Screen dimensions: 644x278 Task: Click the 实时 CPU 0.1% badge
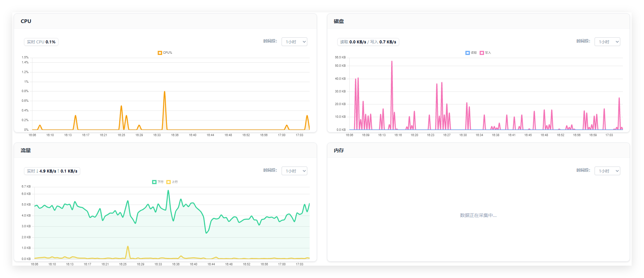pos(41,42)
